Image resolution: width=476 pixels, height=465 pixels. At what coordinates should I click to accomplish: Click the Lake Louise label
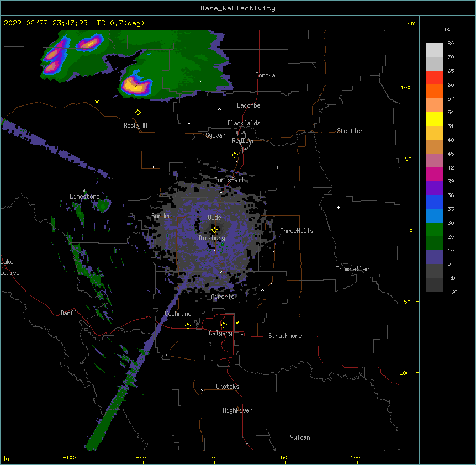tap(10, 267)
